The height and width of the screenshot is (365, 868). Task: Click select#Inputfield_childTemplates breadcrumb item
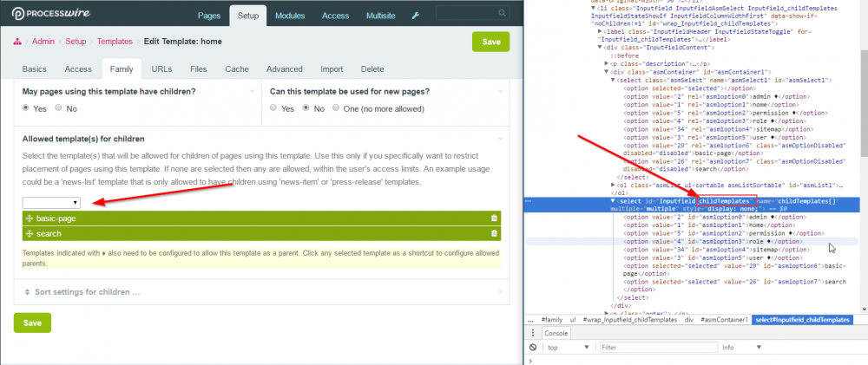(x=802, y=320)
